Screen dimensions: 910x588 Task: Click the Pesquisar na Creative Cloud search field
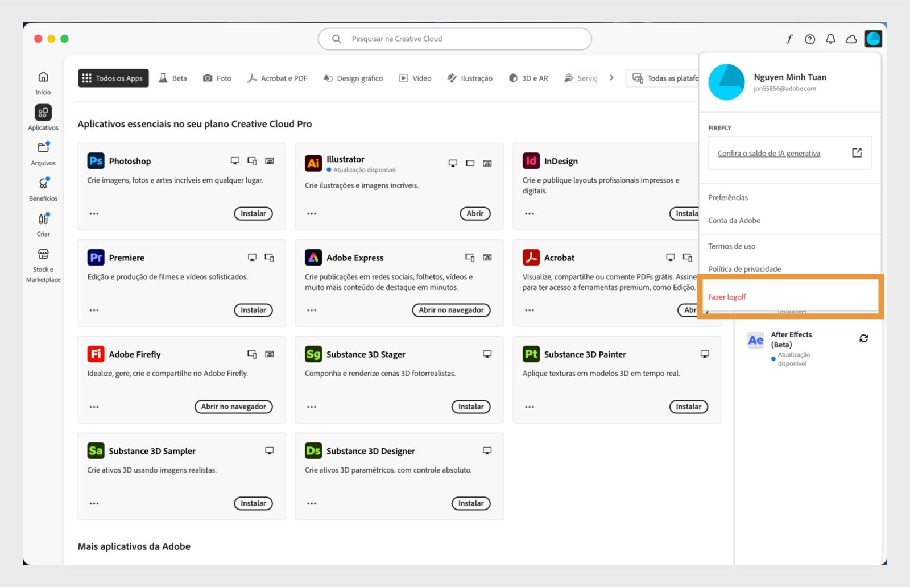455,39
